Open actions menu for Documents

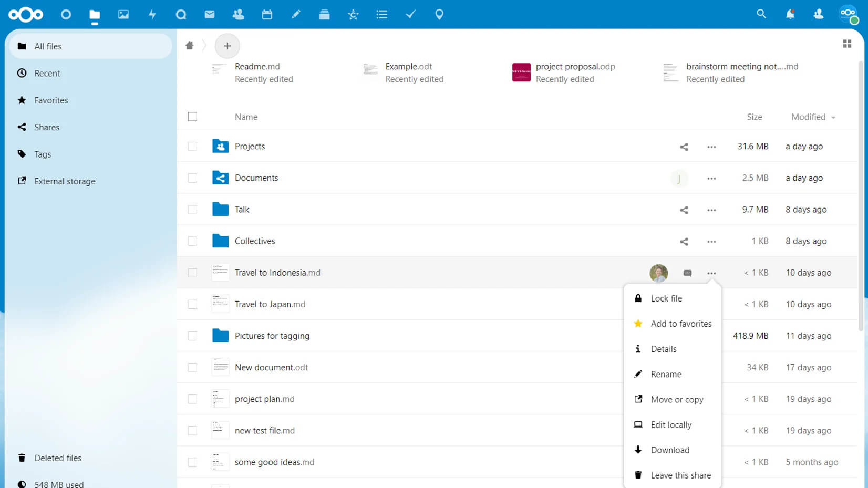coord(711,178)
